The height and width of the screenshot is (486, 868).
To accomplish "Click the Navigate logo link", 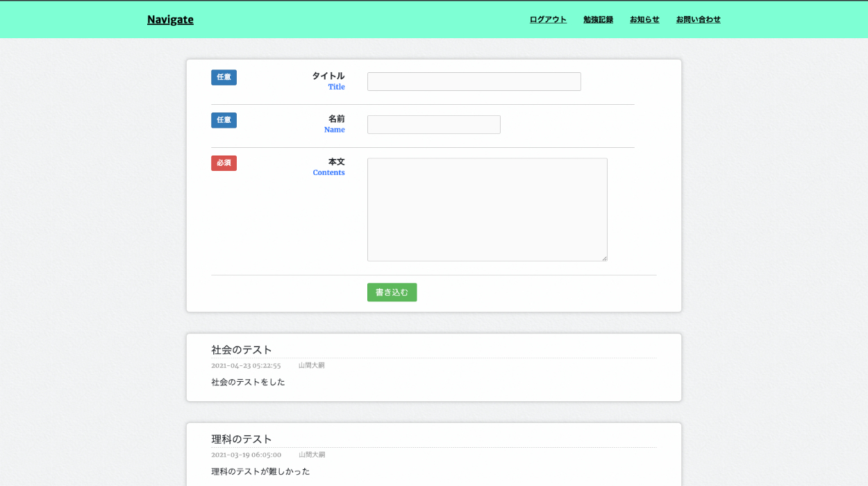I will pos(170,19).
